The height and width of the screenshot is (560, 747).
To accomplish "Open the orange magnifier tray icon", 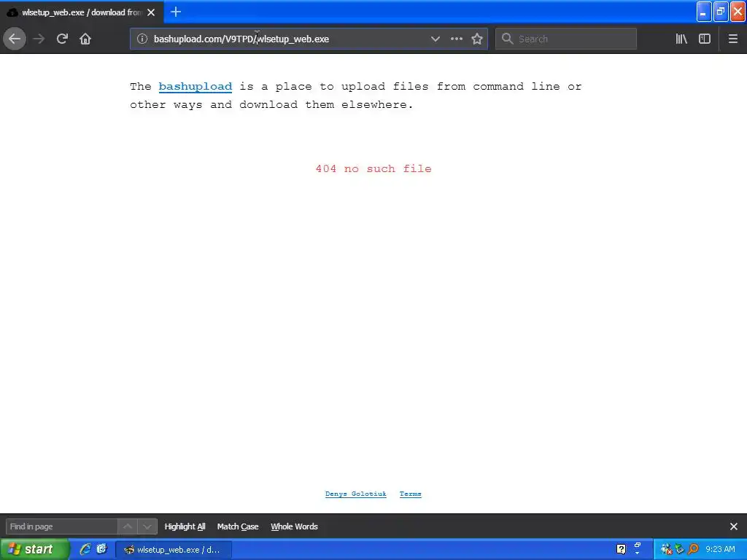I will (693, 549).
